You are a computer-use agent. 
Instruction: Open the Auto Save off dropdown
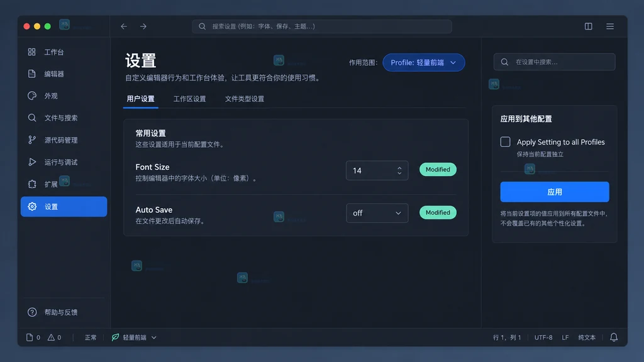pos(377,213)
